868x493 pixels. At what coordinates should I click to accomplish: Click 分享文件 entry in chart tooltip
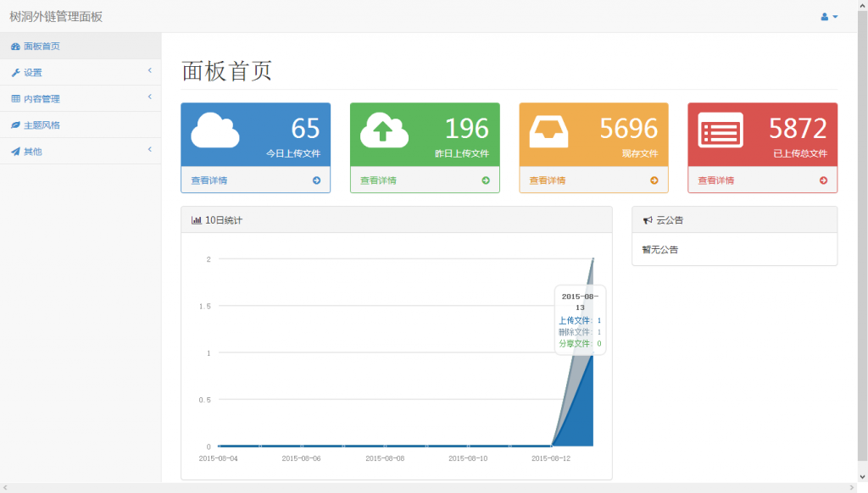click(580, 344)
